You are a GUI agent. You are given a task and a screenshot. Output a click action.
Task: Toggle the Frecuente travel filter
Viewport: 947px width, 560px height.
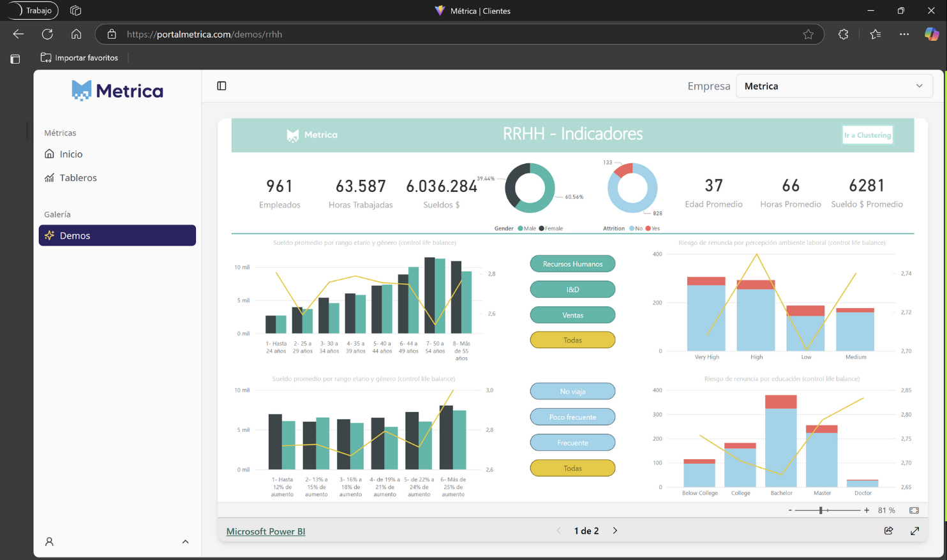tap(572, 443)
